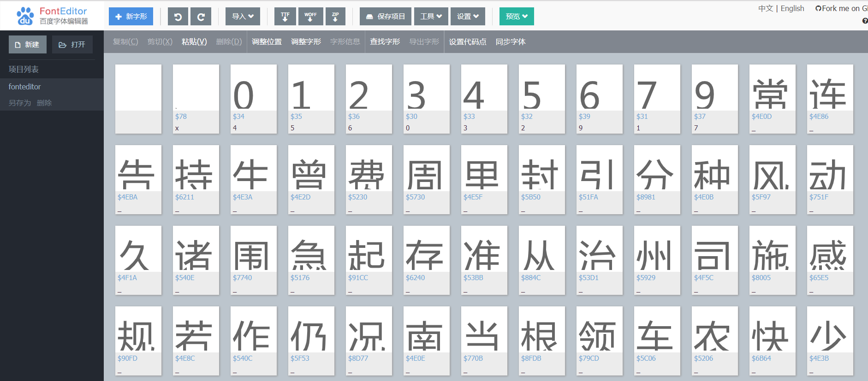Export font as WOFF
Image resolution: width=868 pixels, height=381 pixels.
(x=310, y=17)
